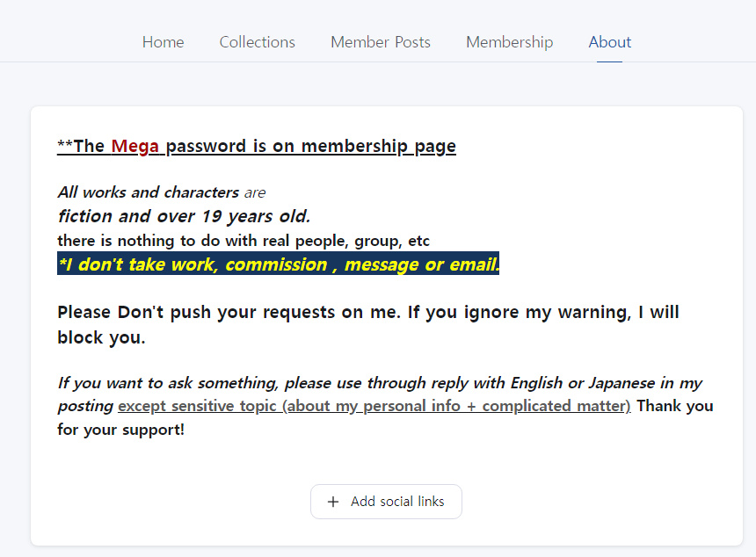
Task: Click the plus icon beside Add social links
Action: 332,502
